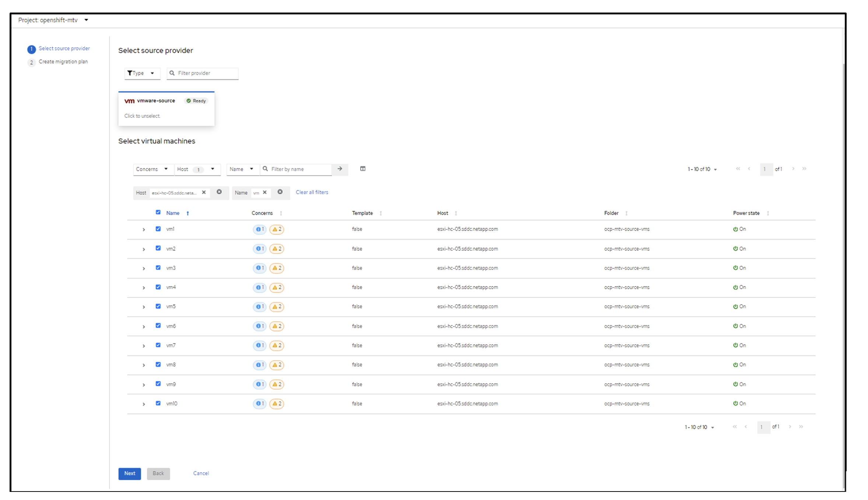The height and width of the screenshot is (500, 868).
Task: Toggle the checkbox for vm5
Action: point(159,306)
